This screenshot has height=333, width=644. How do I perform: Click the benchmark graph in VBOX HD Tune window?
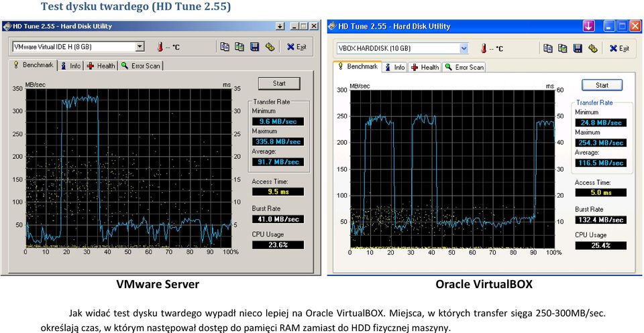(x=452, y=170)
